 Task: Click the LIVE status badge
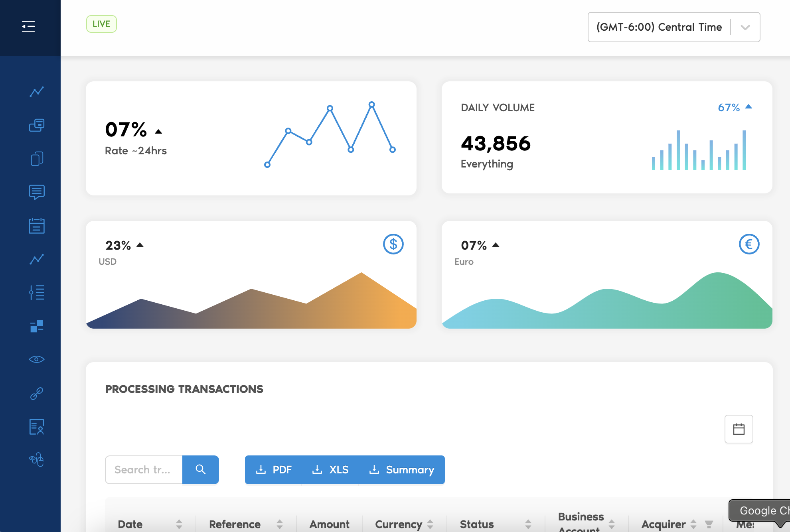[x=101, y=24]
